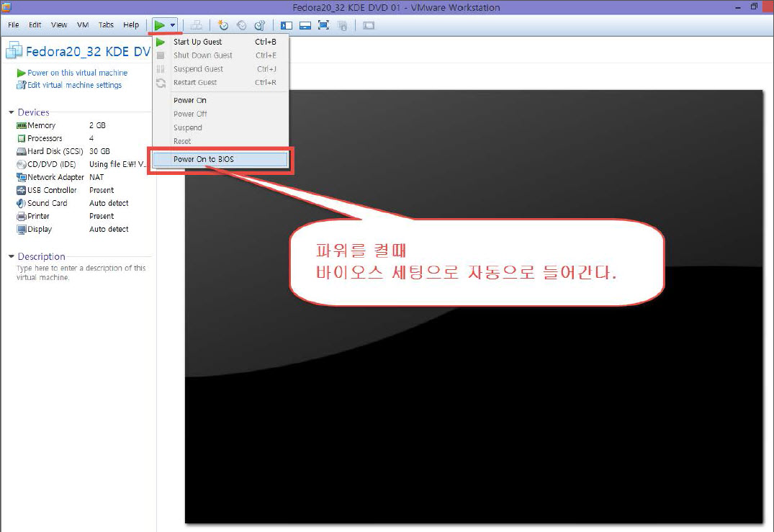
Task: Choose Power Off in the dropdown menu
Action: pos(220,114)
